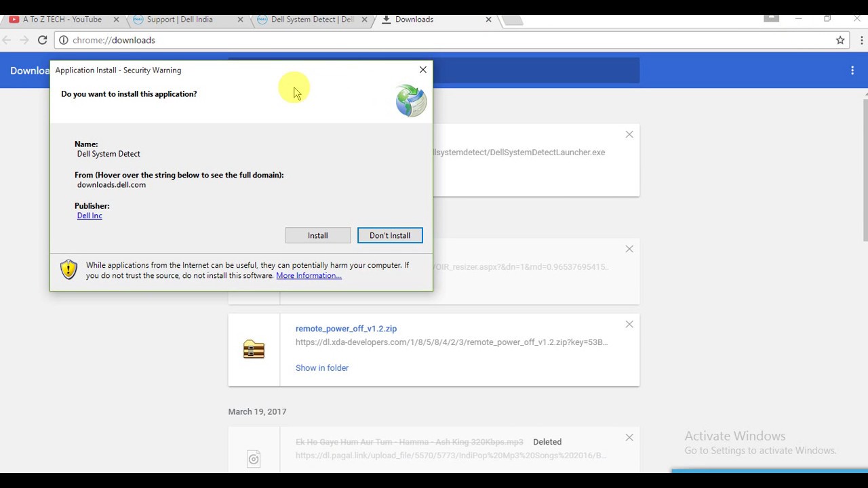Close the Support Dell India tab
Viewport: 868px width, 488px height.
(x=240, y=20)
